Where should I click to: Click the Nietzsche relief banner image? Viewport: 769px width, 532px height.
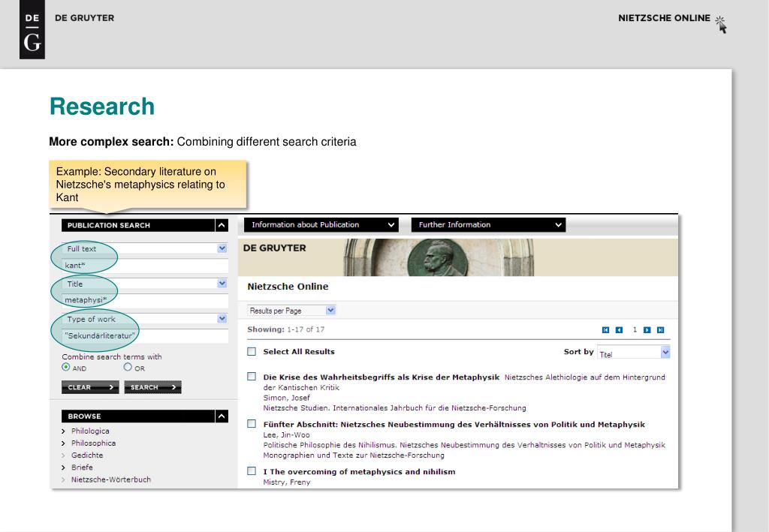click(439, 257)
